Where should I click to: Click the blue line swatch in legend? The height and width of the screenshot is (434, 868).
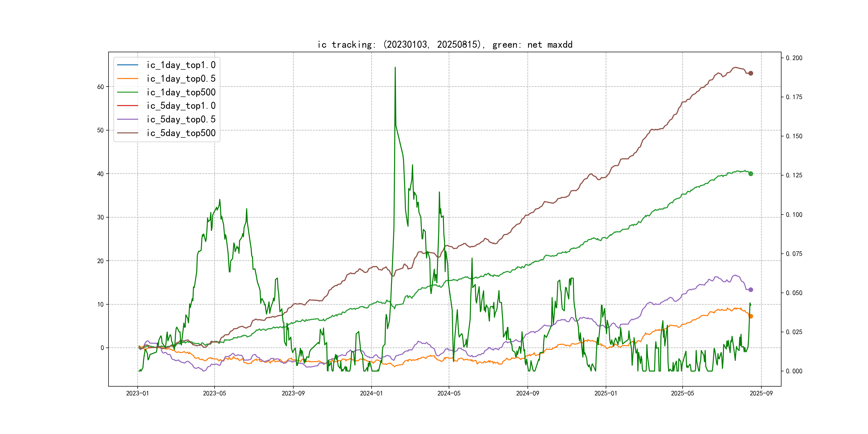point(127,65)
